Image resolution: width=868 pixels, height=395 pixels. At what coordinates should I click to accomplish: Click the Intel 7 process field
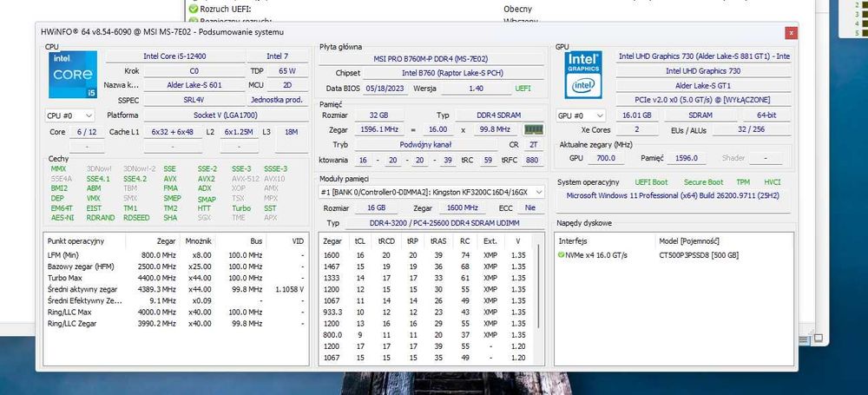[278, 56]
